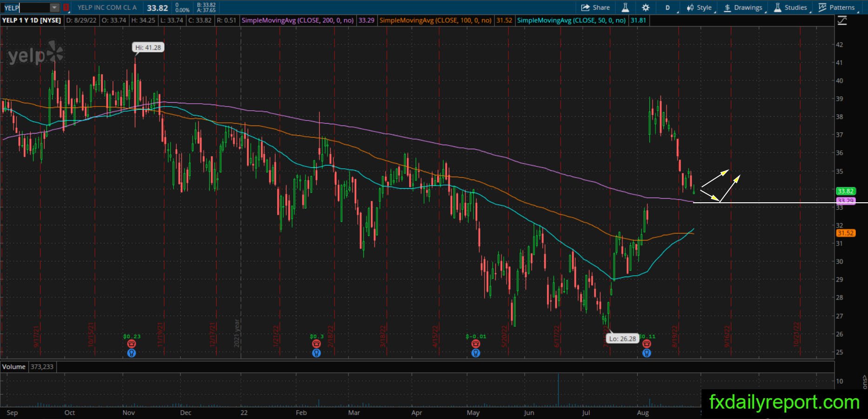Open the Studies menu
868x419 pixels.
(x=791, y=7)
